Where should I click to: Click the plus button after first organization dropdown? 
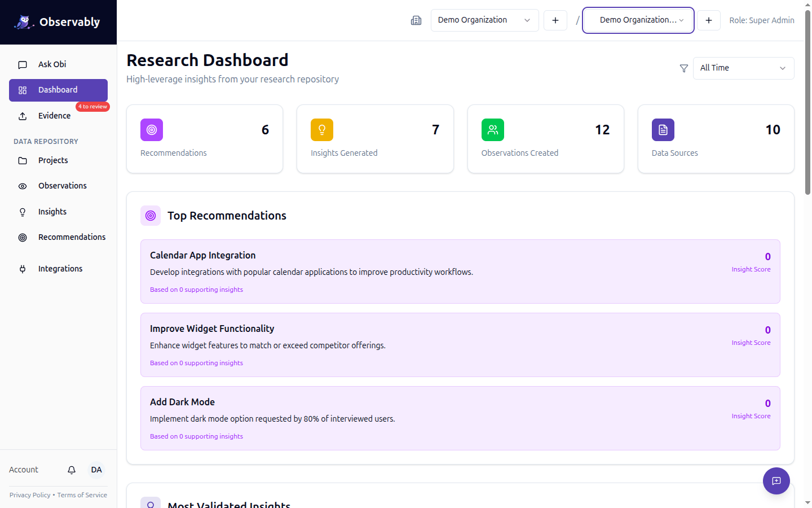[x=555, y=20]
